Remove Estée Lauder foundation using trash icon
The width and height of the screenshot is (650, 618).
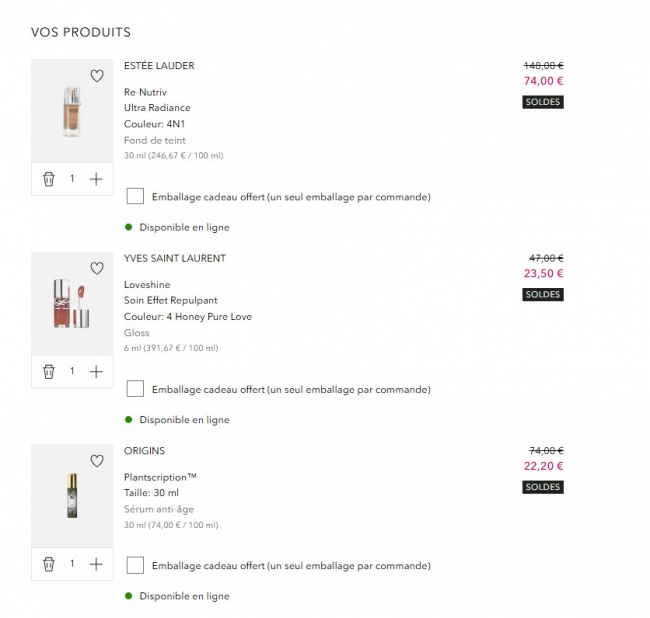pos(48,179)
